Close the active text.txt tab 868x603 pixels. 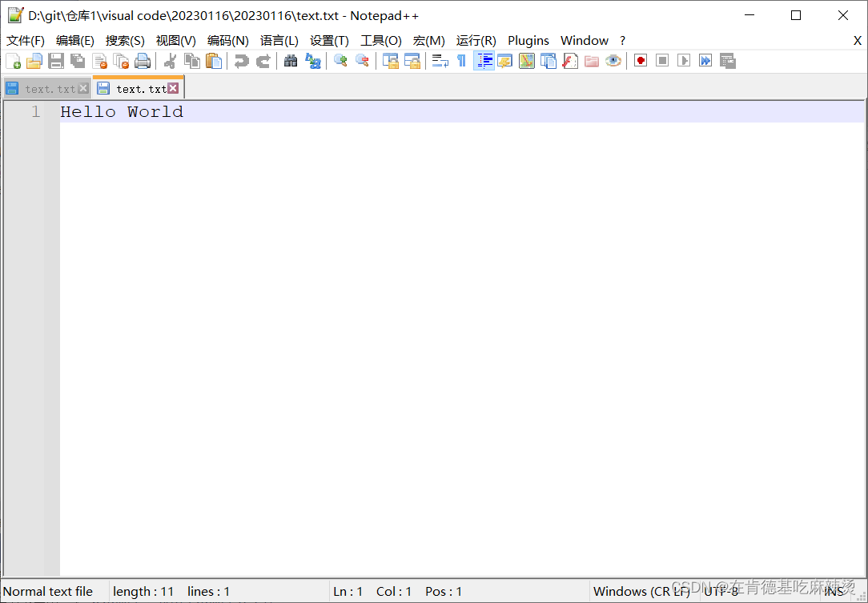[173, 88]
